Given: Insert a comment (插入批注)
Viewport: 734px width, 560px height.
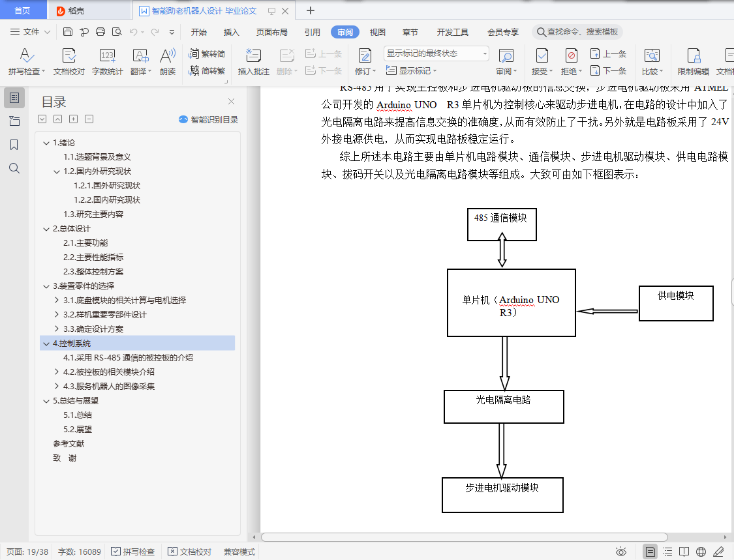Looking at the screenshot, I should click(x=253, y=61).
